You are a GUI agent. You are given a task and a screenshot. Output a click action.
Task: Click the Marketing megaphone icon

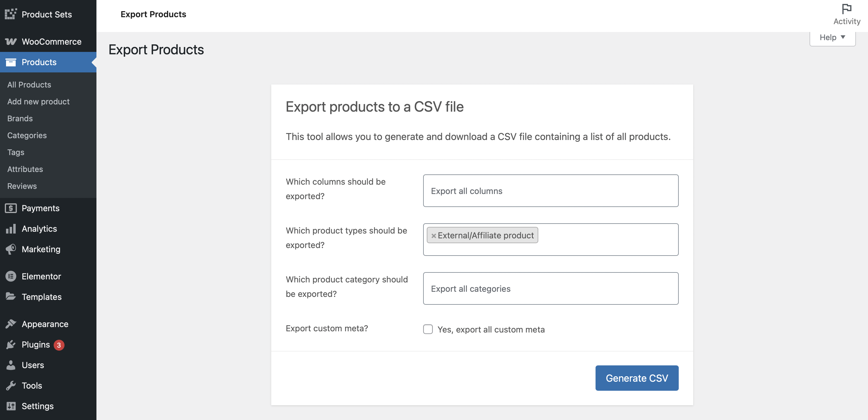pyautogui.click(x=11, y=249)
